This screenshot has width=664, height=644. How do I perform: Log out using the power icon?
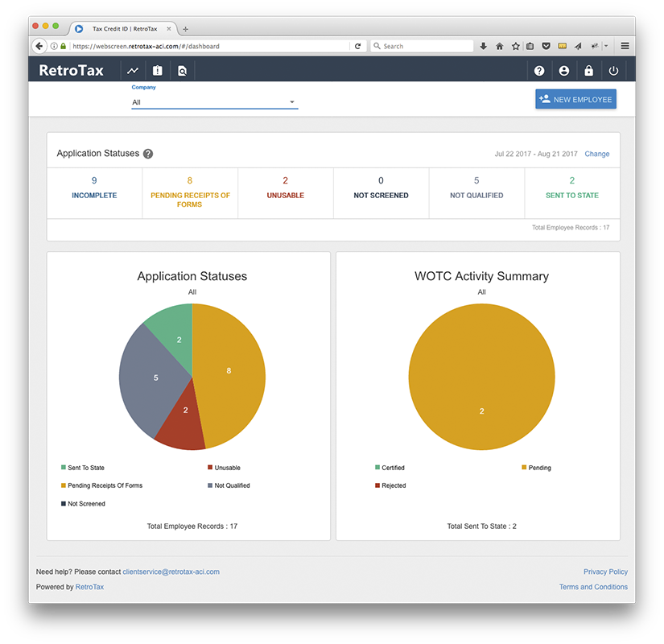[x=613, y=71]
